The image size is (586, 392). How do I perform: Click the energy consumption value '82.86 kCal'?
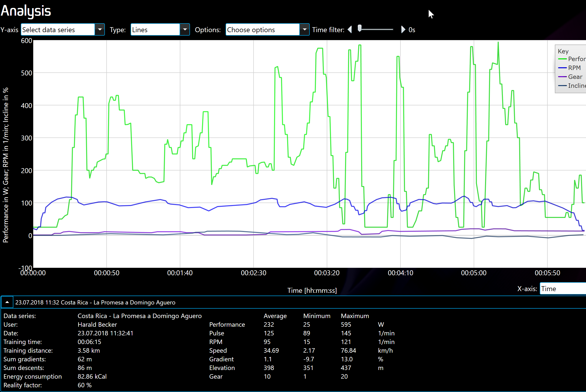92,376
